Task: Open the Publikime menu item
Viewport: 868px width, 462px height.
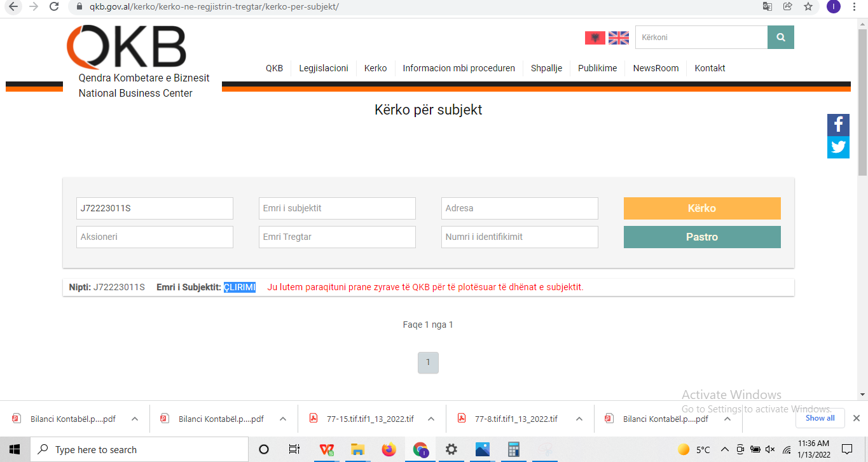Action: point(597,68)
